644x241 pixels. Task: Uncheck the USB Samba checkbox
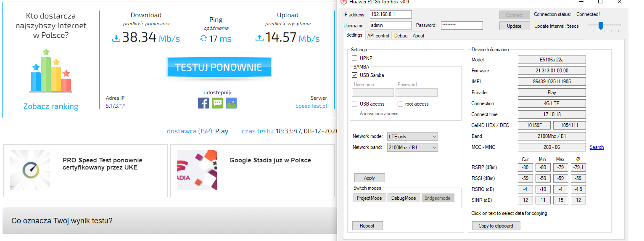[354, 75]
